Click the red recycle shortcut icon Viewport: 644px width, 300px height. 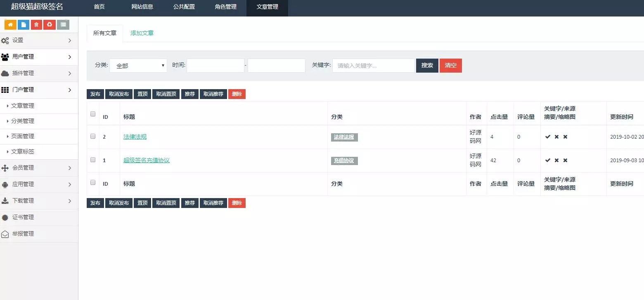pyautogui.click(x=50, y=25)
